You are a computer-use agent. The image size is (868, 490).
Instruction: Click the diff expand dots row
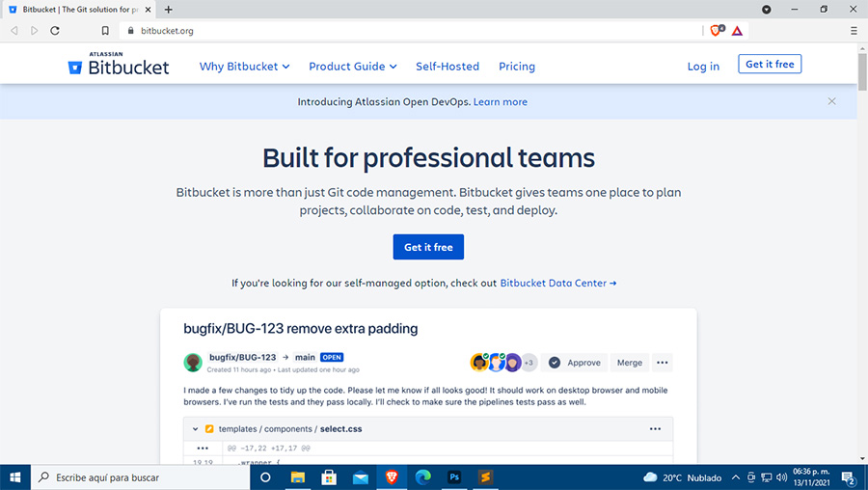pyautogui.click(x=203, y=448)
